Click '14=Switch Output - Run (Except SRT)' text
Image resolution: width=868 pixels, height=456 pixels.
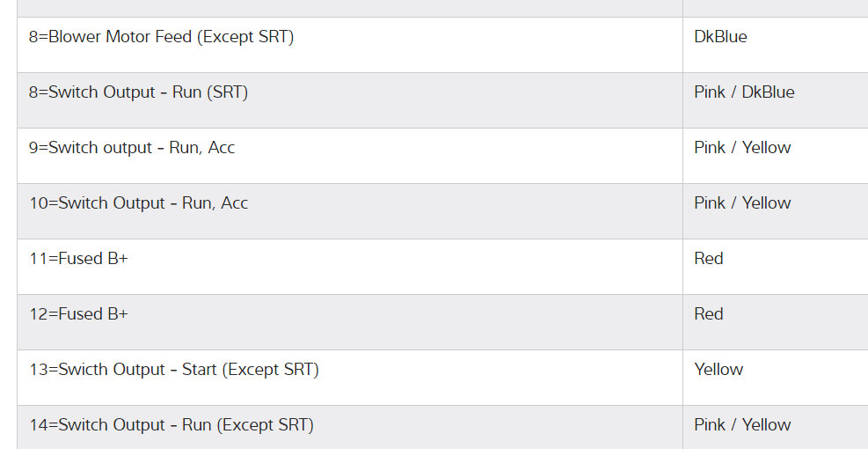[171, 425]
